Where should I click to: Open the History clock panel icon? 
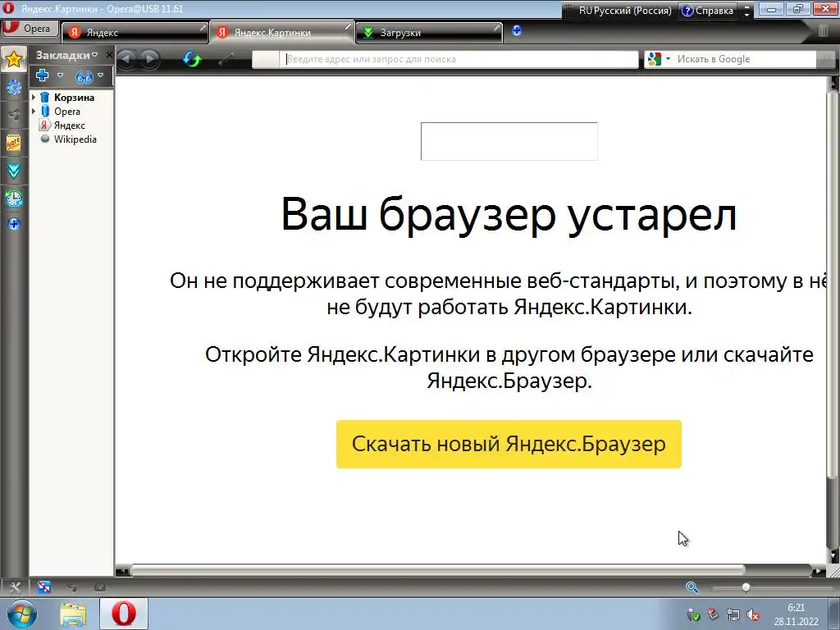tap(13, 199)
